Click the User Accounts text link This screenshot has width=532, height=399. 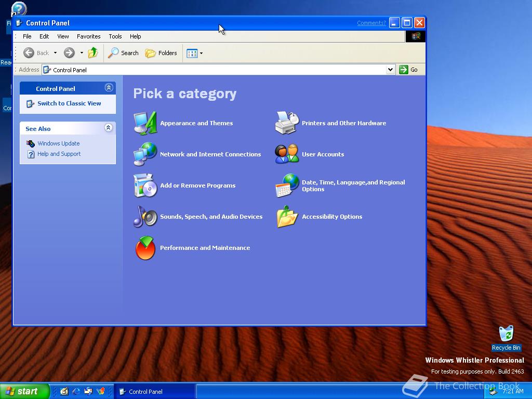[323, 154]
